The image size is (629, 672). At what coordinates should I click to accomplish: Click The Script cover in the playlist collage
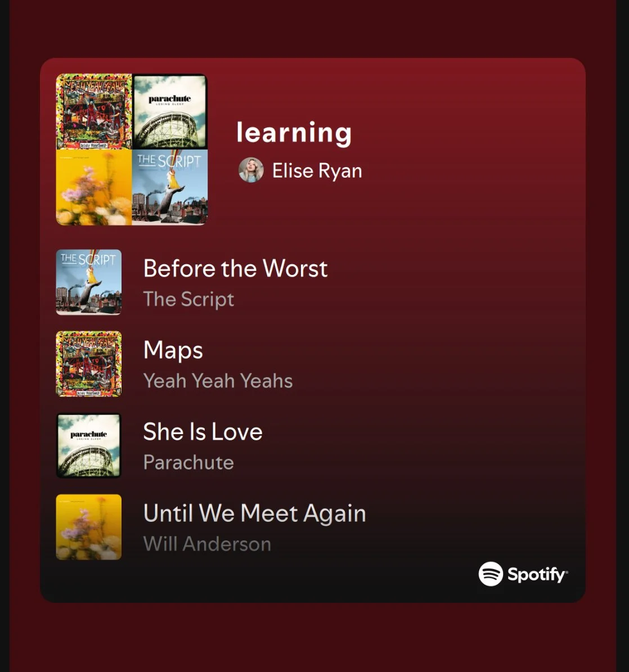pyautogui.click(x=170, y=187)
